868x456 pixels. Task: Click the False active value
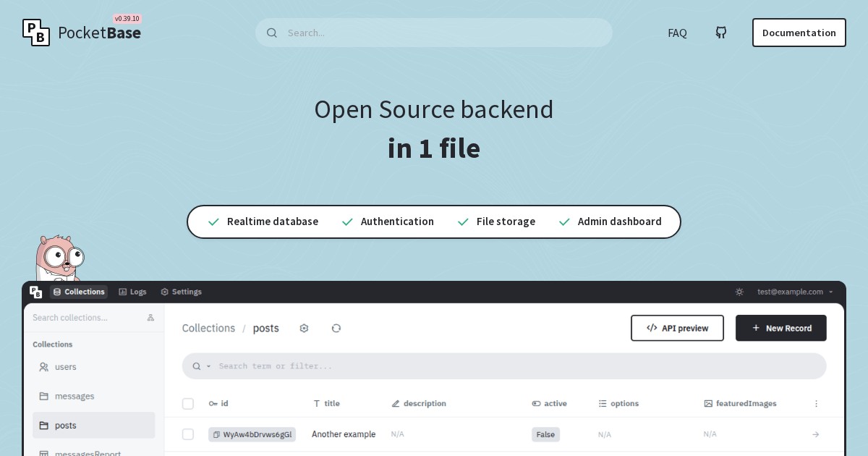[x=545, y=434]
